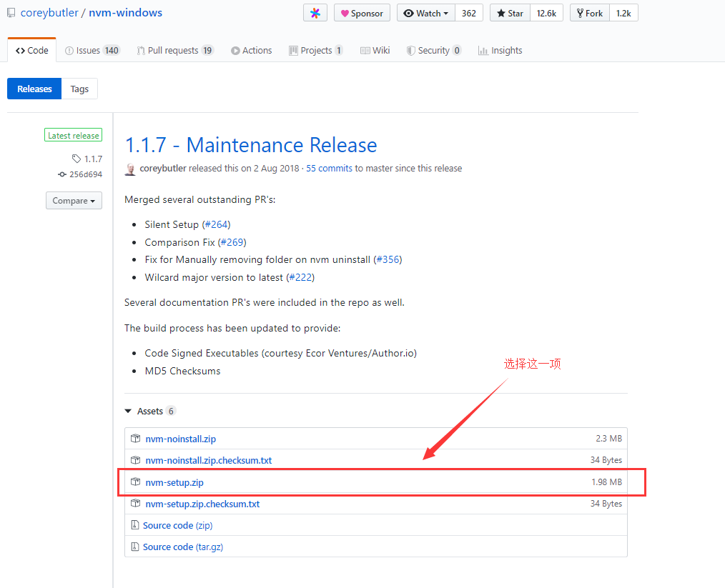725x588 pixels.
Task: Download nvm-setup.zip
Action: (174, 482)
